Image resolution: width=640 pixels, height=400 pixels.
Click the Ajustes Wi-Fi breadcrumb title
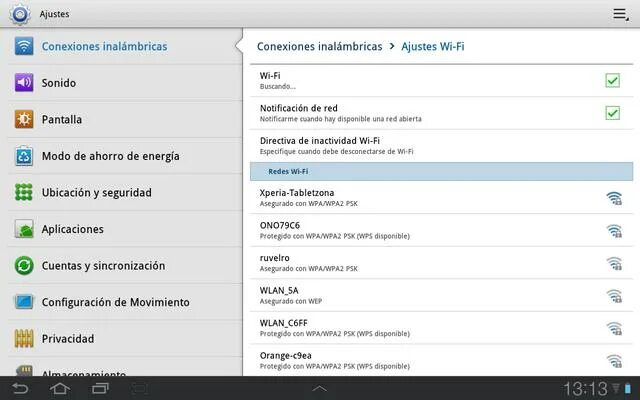pos(433,47)
